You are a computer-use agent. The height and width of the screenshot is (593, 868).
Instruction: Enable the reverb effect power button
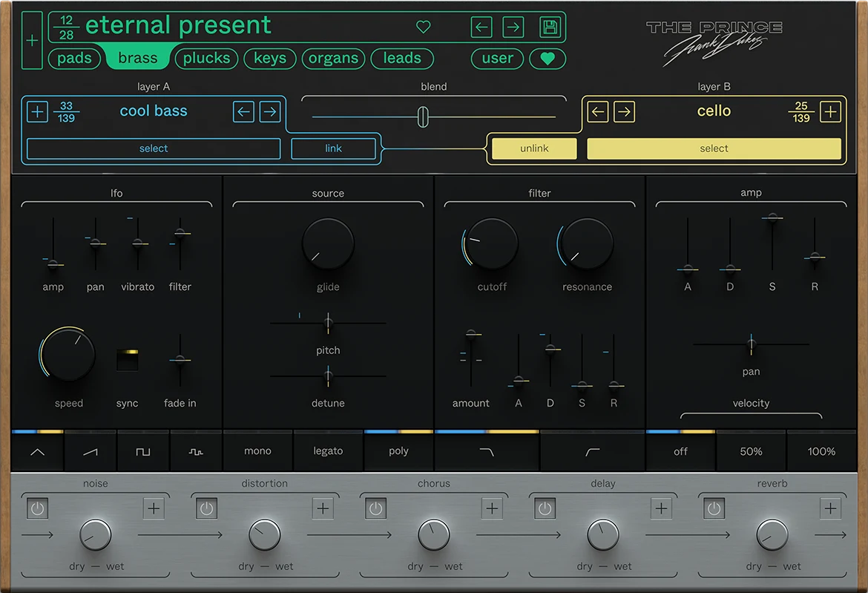[x=714, y=508]
